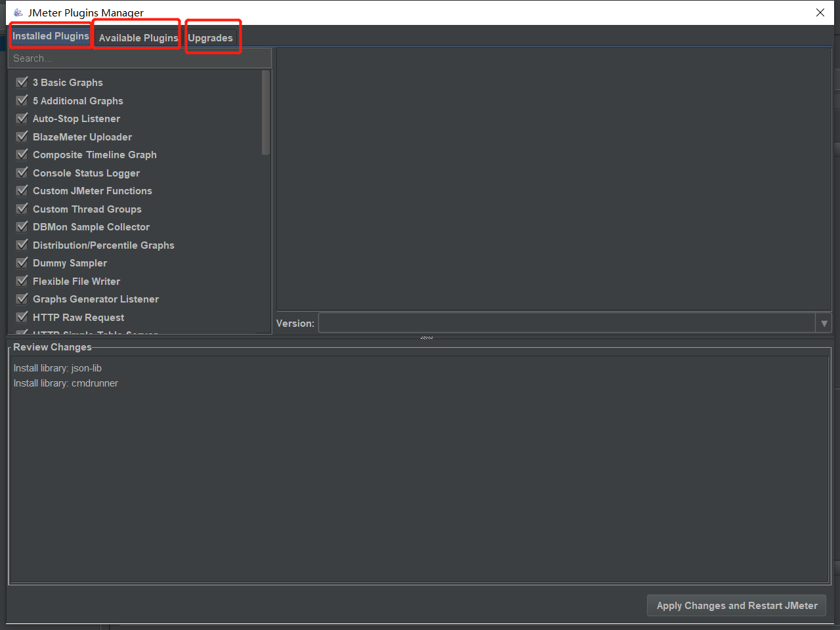Viewport: 840px width, 630px height.
Task: Toggle the Auto-Stop Listener checkbox
Action: [22, 118]
